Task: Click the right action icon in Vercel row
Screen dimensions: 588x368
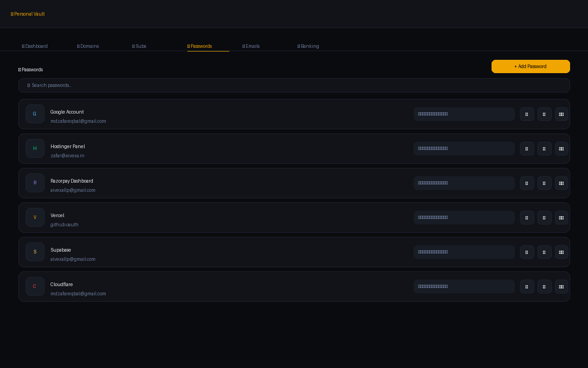Action: click(561, 218)
